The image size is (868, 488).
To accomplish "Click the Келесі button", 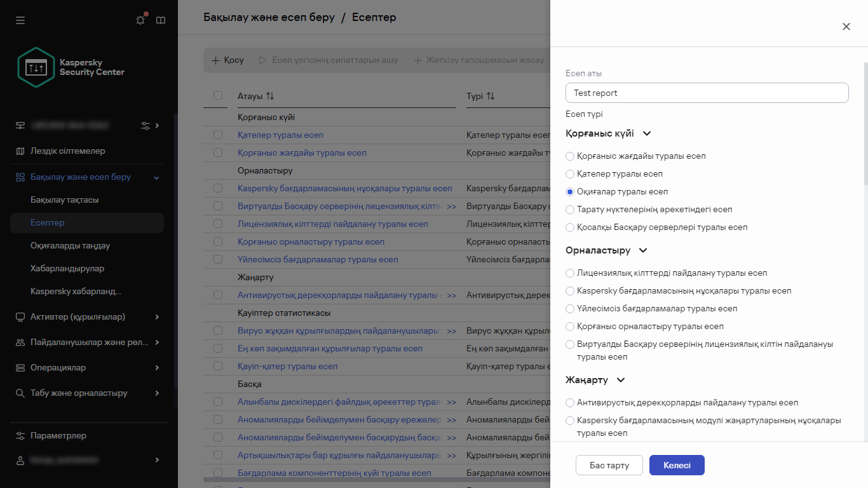I will tap(677, 465).
